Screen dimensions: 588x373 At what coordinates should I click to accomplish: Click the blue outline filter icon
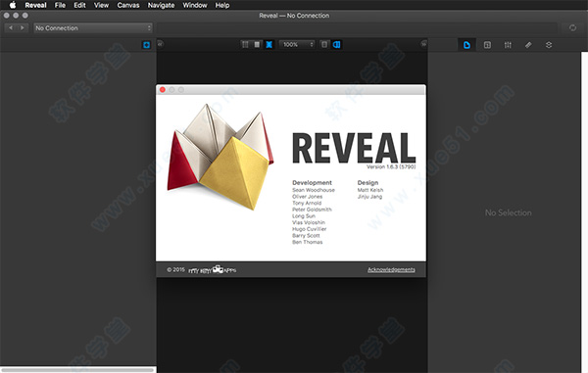tap(147, 45)
